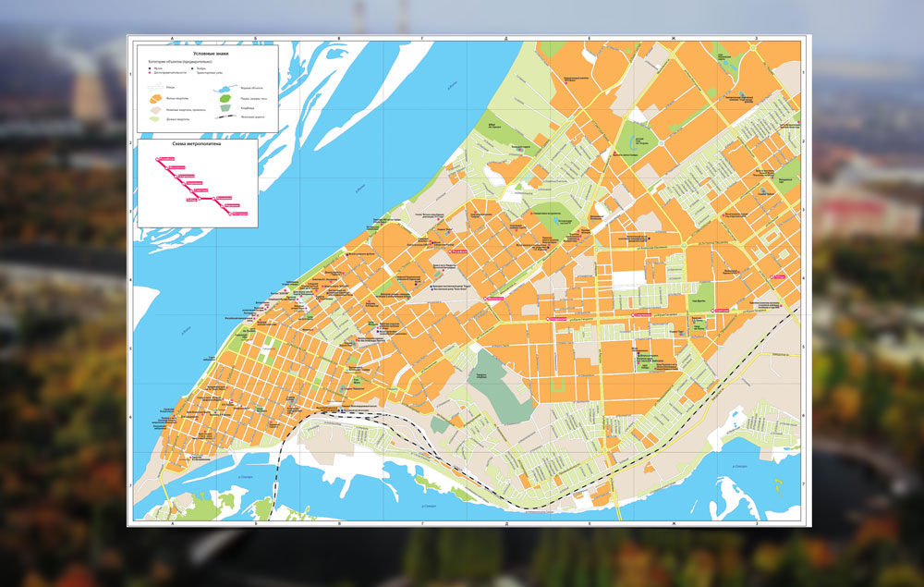
Task: Click the topmost station on the metro scheme
Action: 157,159
